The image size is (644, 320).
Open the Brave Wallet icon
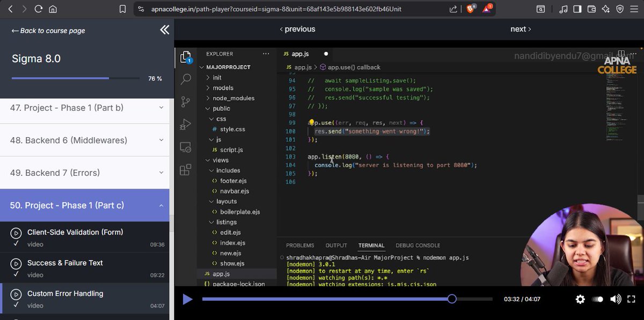click(x=592, y=9)
